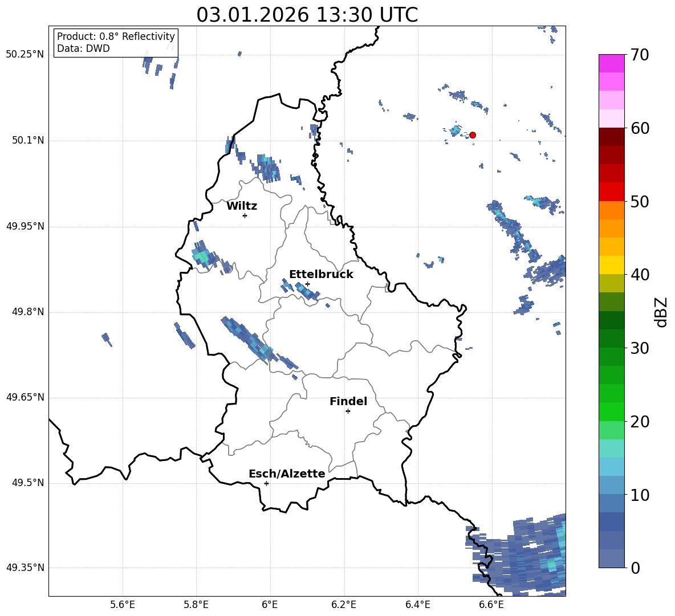This screenshot has height=616, width=675.
Task: Click the 20 colorbar tick label
Action: coord(640,422)
